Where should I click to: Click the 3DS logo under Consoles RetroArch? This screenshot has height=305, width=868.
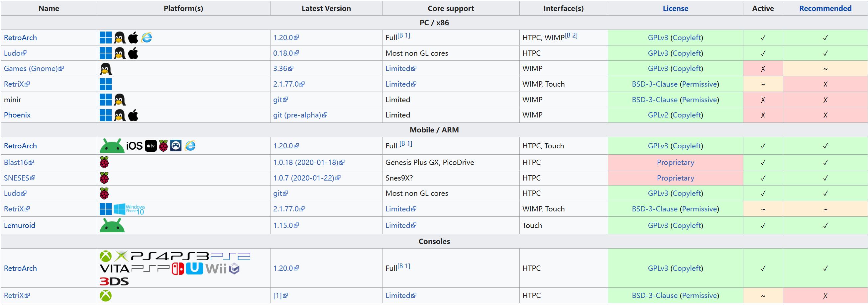coord(114,281)
